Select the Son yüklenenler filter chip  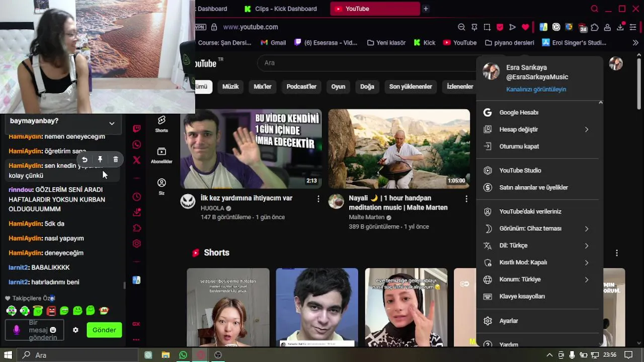tap(411, 86)
